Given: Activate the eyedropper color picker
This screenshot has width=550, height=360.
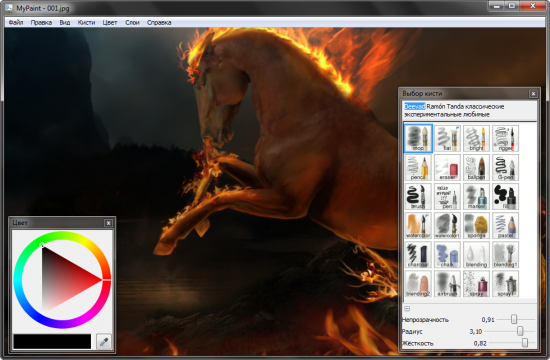Looking at the screenshot, I should click(x=103, y=341).
